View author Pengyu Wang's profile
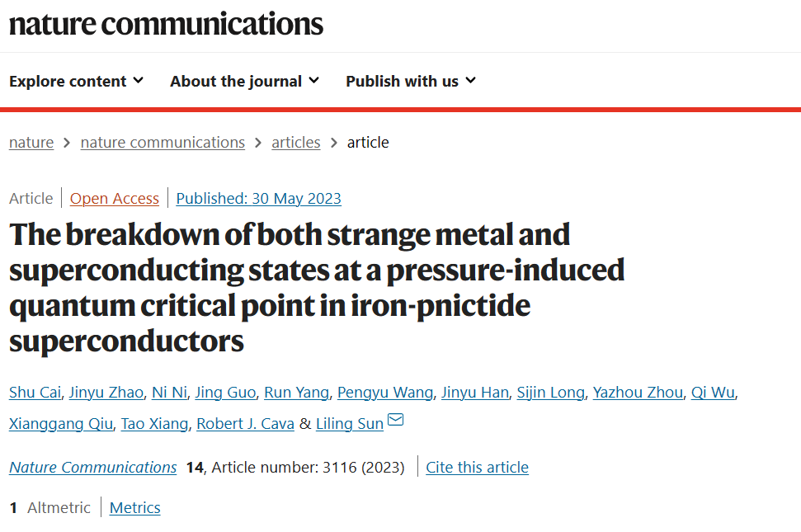This screenshot has height=532, width=801. coord(385,392)
